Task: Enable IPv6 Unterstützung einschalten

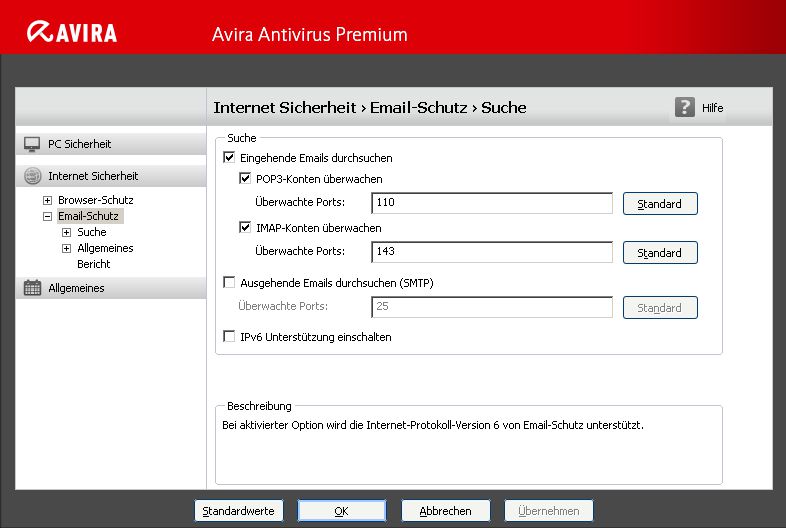Action: pyautogui.click(x=229, y=337)
